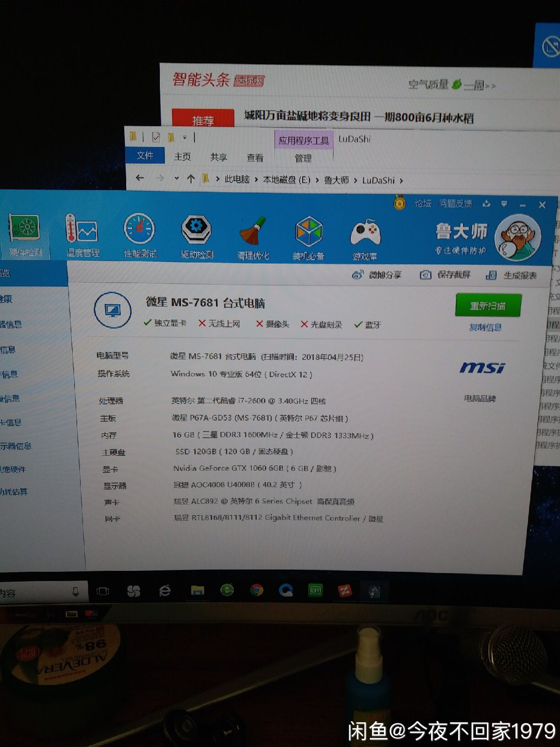Screen dimensions: 560x747
Task: Share via 微博分享
Action: (x=377, y=274)
